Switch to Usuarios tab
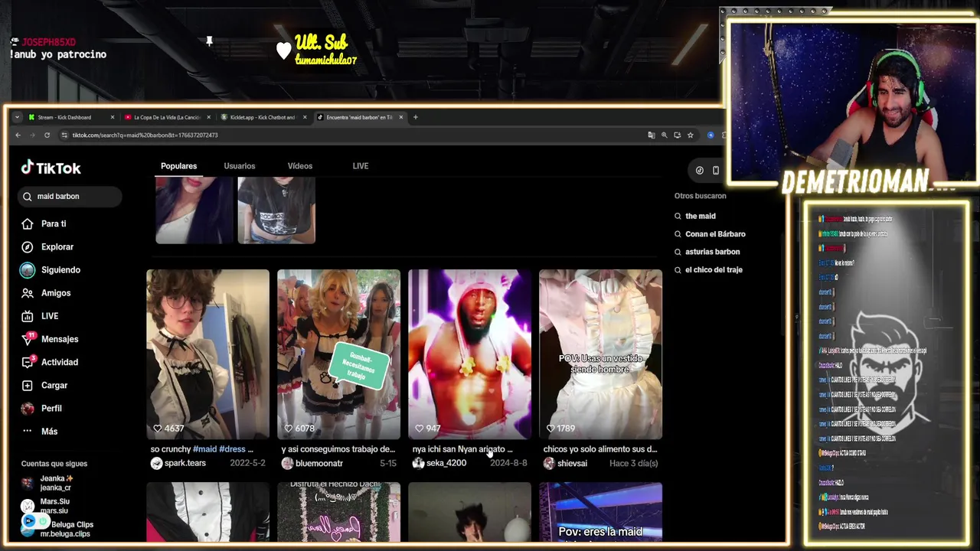 click(239, 166)
